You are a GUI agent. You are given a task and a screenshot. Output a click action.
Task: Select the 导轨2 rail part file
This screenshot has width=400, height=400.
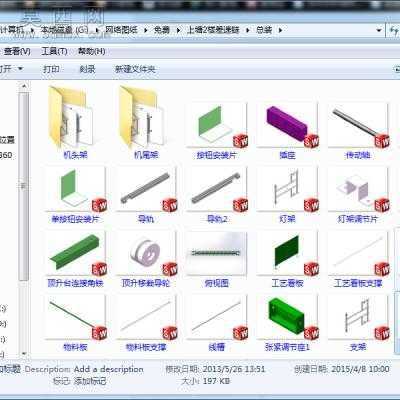(217, 194)
